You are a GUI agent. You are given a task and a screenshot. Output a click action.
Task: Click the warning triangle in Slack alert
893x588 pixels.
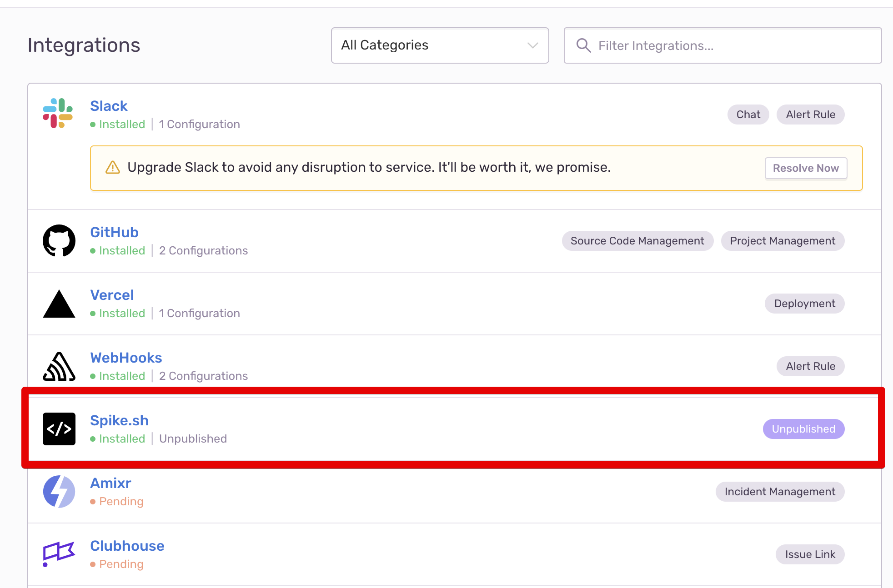[113, 168]
